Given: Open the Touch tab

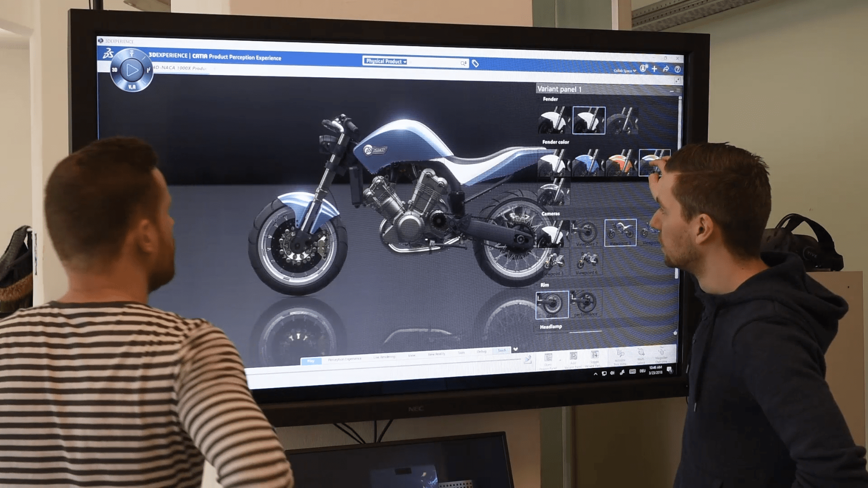Looking at the screenshot, I should click(502, 351).
